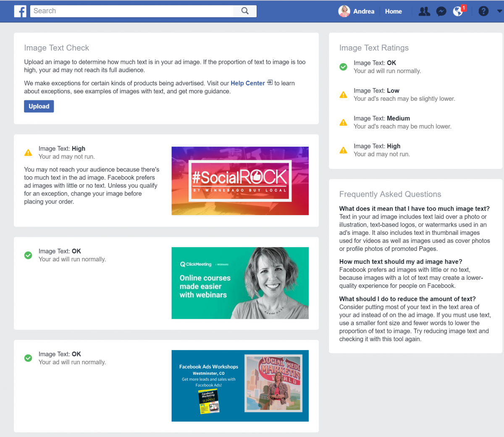The height and width of the screenshot is (437, 504).
Task: Open notifications via the globe icon
Action: 457,11
